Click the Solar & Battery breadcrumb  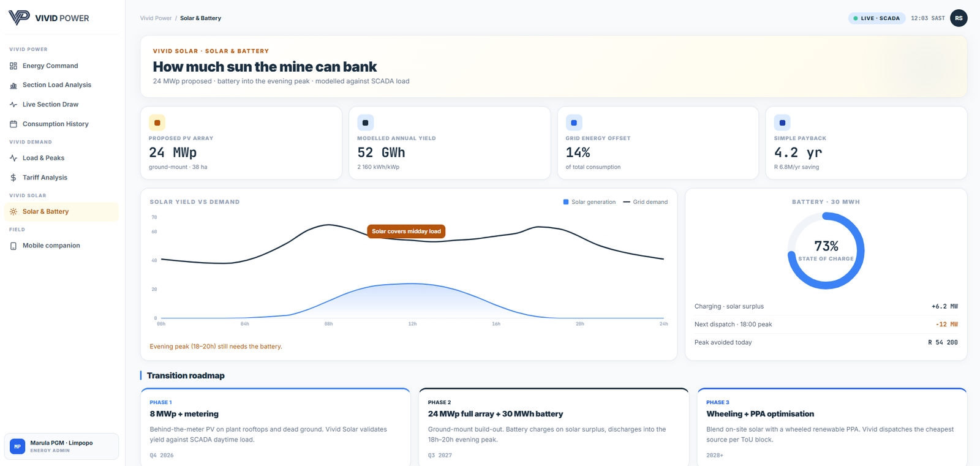(x=200, y=18)
